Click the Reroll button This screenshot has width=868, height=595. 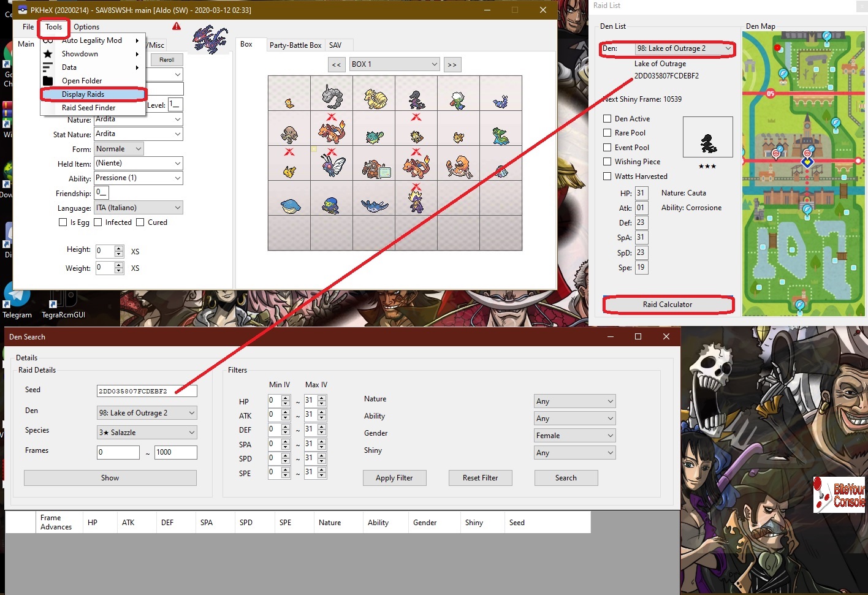coord(167,60)
